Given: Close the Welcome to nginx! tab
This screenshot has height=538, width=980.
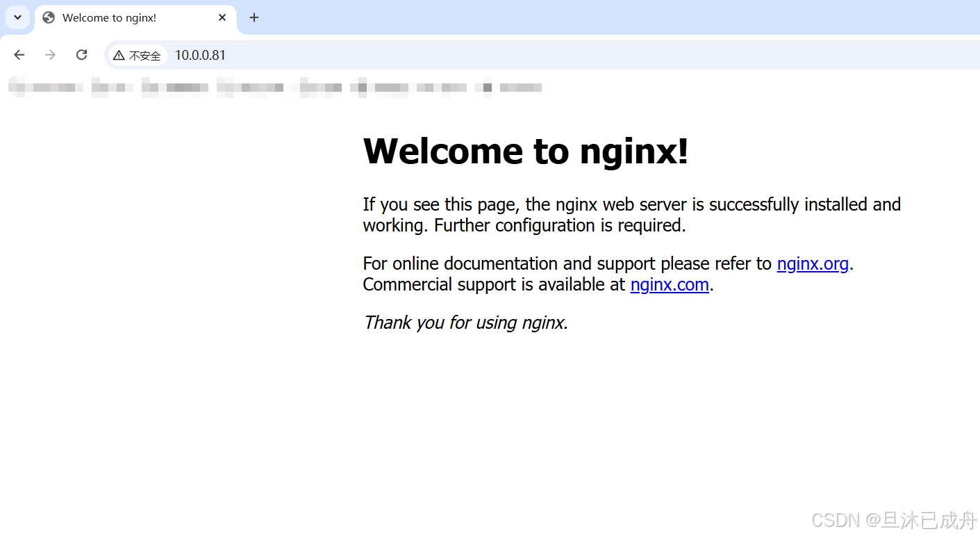Looking at the screenshot, I should 222,17.
